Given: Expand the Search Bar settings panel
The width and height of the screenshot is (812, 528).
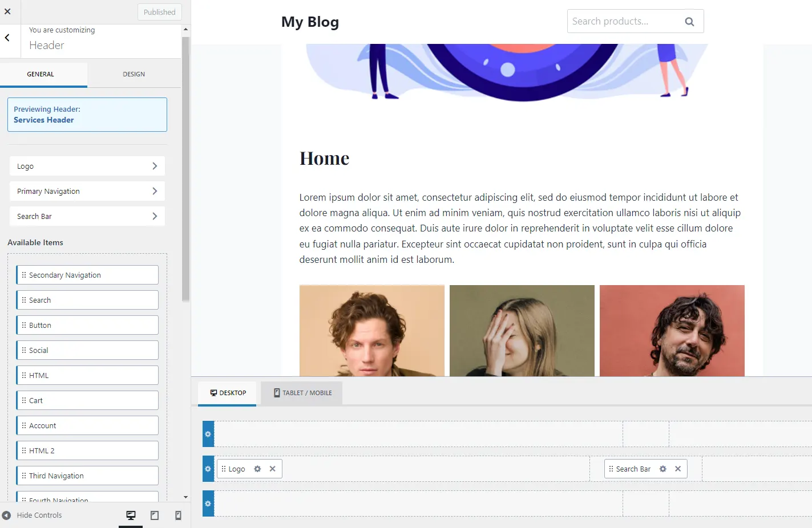Looking at the screenshot, I should coord(87,216).
